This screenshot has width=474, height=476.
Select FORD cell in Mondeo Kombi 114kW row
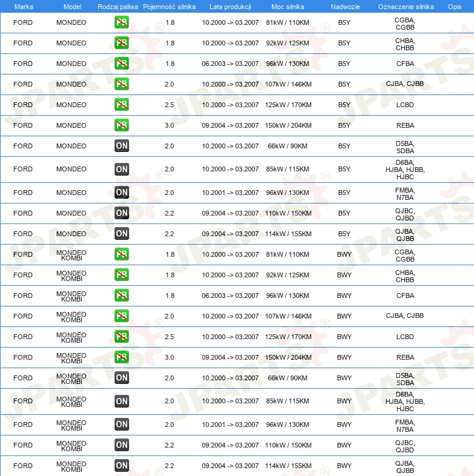tap(23, 466)
